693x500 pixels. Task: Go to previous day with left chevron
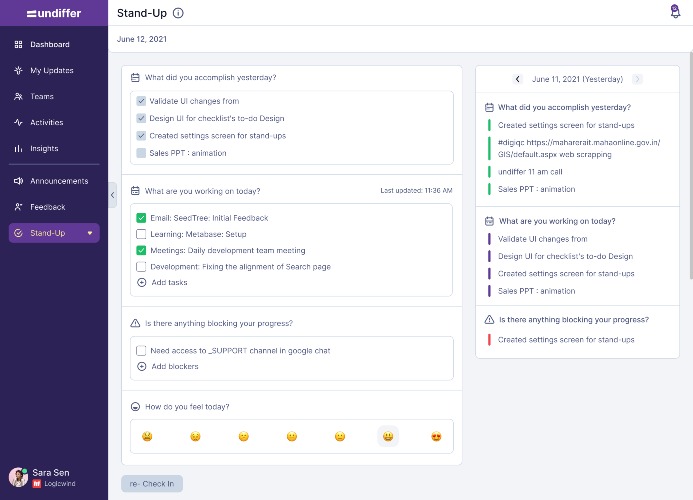pos(518,79)
